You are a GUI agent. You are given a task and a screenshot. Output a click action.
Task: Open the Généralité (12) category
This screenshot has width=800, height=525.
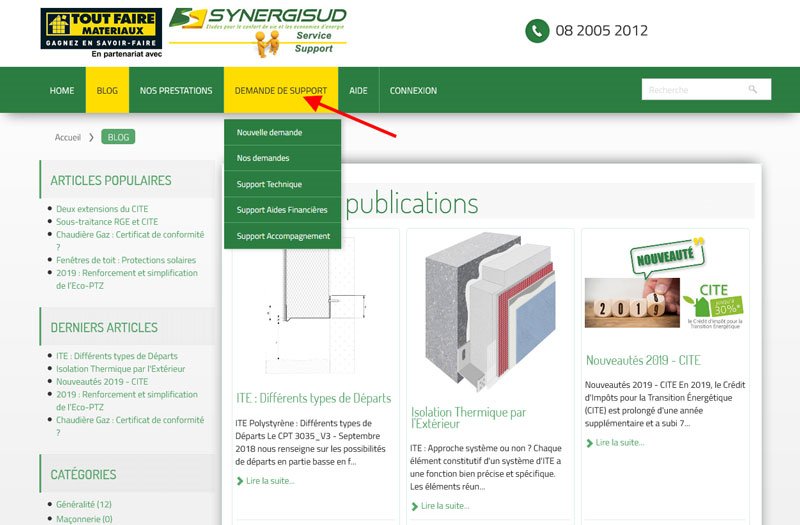(x=84, y=505)
